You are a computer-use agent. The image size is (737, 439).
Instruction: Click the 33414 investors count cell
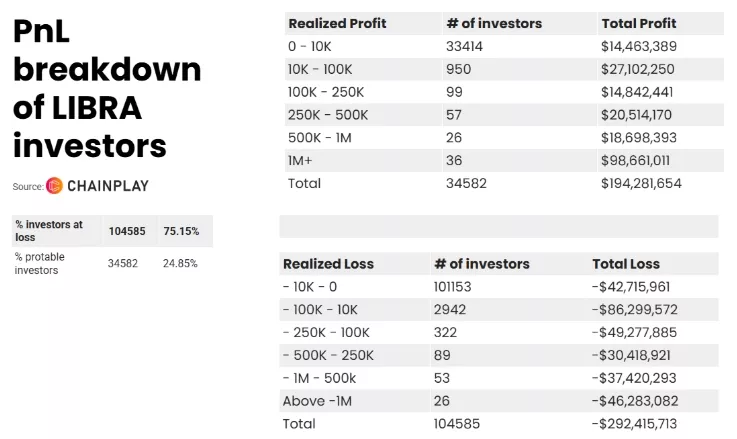coord(465,46)
